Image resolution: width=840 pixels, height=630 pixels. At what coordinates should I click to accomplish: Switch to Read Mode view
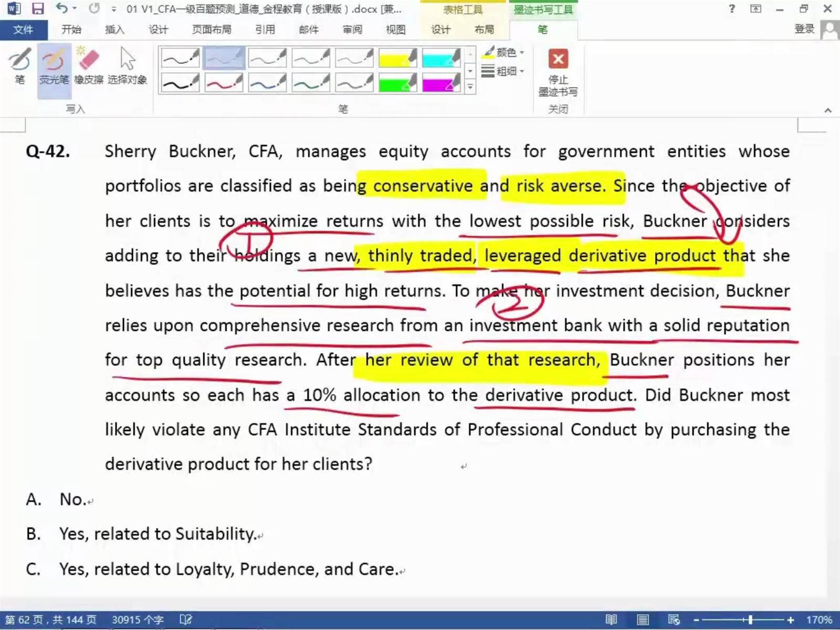611,620
